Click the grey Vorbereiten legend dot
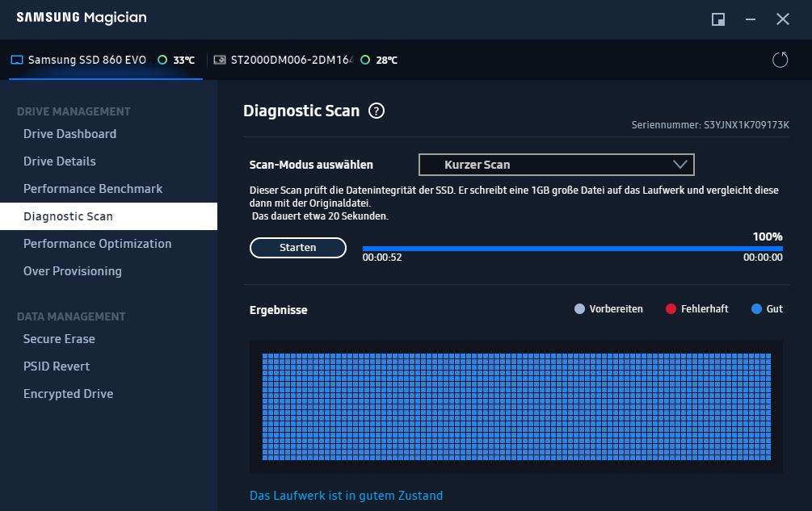812x511 pixels. pos(579,308)
